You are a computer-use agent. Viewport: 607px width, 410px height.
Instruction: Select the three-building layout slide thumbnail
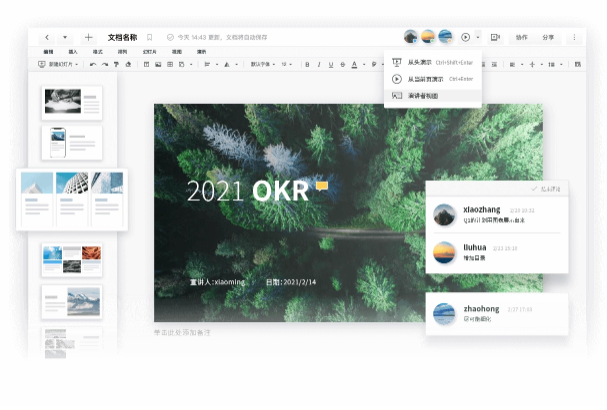[72, 198]
